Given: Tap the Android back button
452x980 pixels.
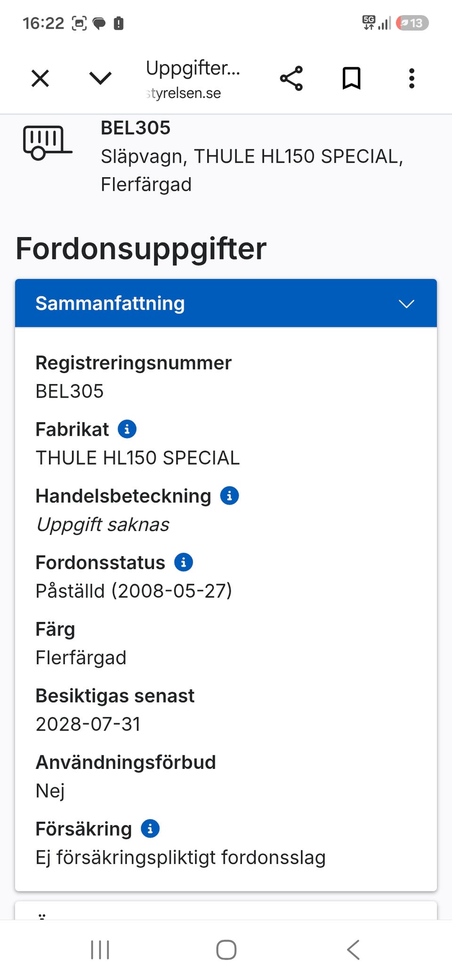Looking at the screenshot, I should (353, 950).
